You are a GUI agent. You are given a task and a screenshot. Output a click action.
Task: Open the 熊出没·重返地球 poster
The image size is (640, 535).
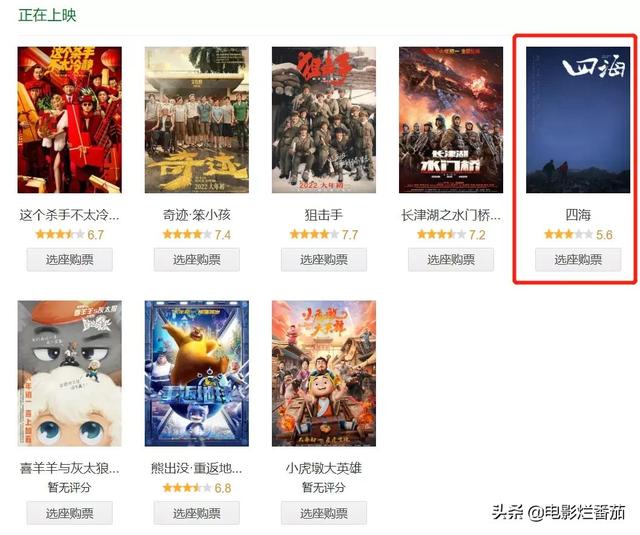point(197,373)
